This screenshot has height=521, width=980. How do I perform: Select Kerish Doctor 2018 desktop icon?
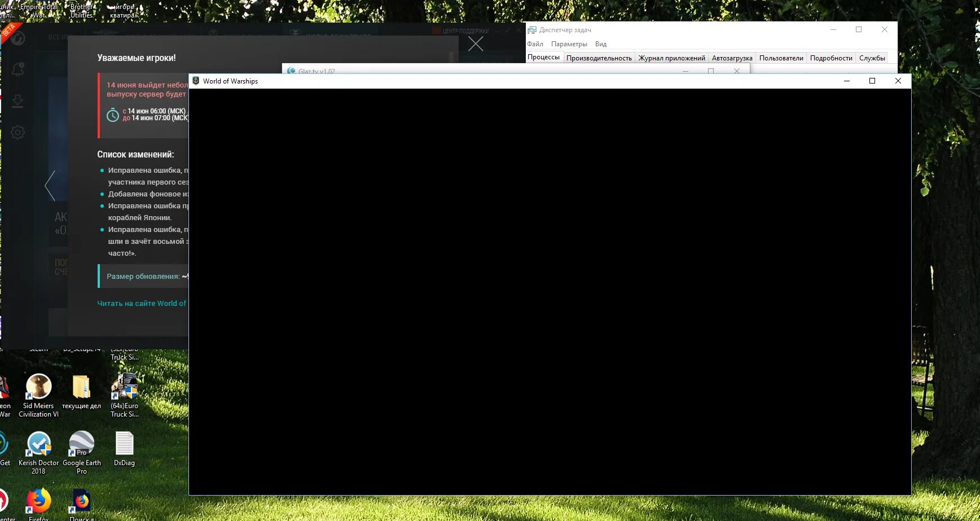pos(39,453)
